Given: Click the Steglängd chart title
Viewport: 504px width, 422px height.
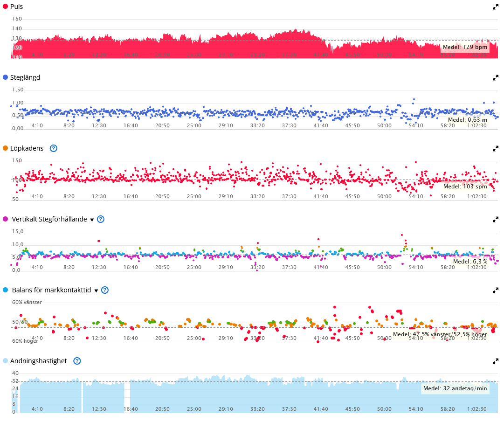Looking at the screenshot, I should point(25,77).
